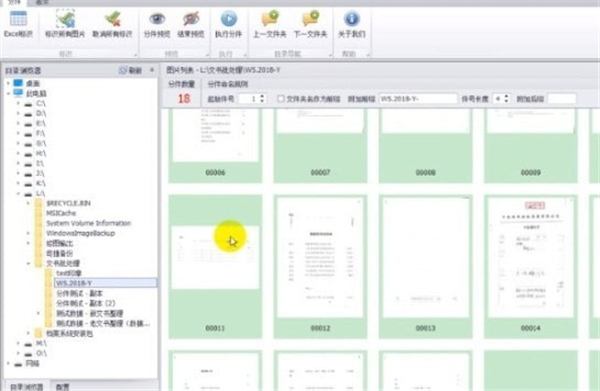Click thumbnail 00008
Screen dimensions: 600x391
(x=426, y=145)
